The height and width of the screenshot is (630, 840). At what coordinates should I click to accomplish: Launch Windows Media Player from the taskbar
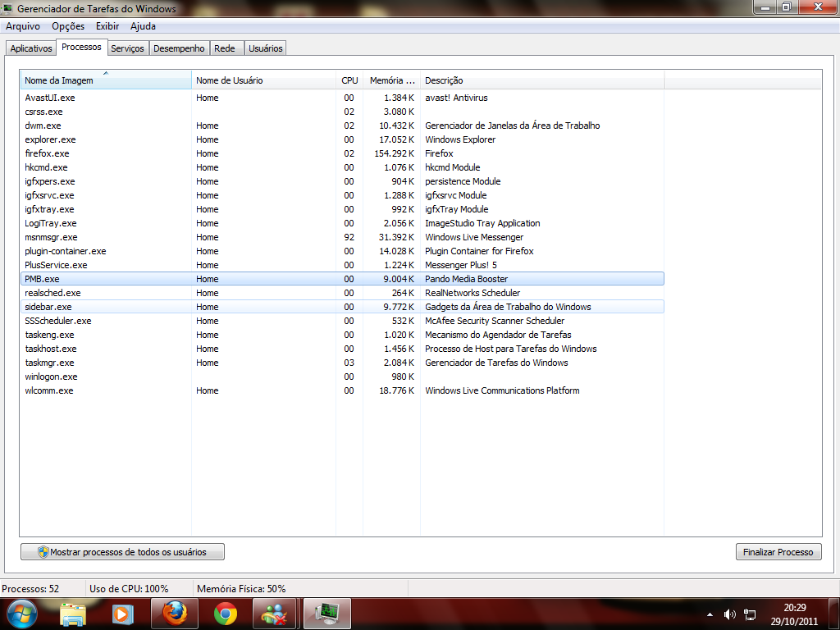point(123,614)
